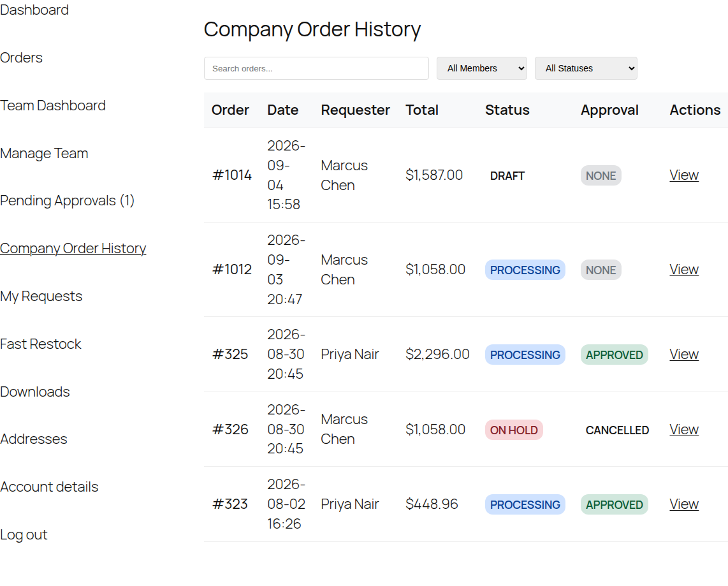Open Account details
Image resolution: width=728 pixels, height=586 pixels.
49,487
